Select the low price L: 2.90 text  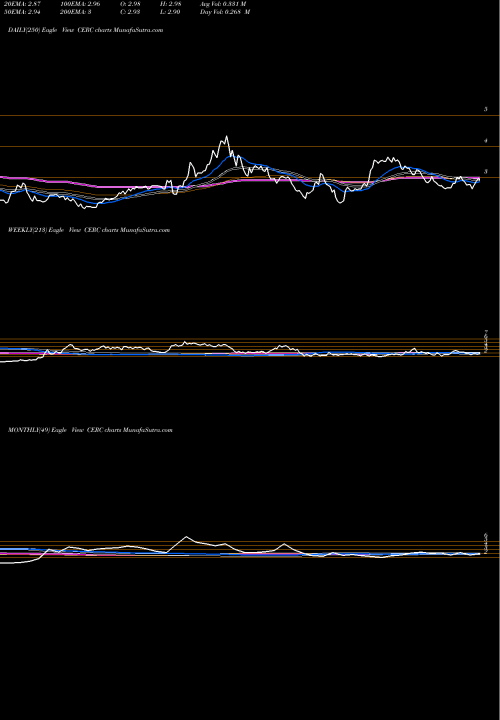(x=169, y=12)
